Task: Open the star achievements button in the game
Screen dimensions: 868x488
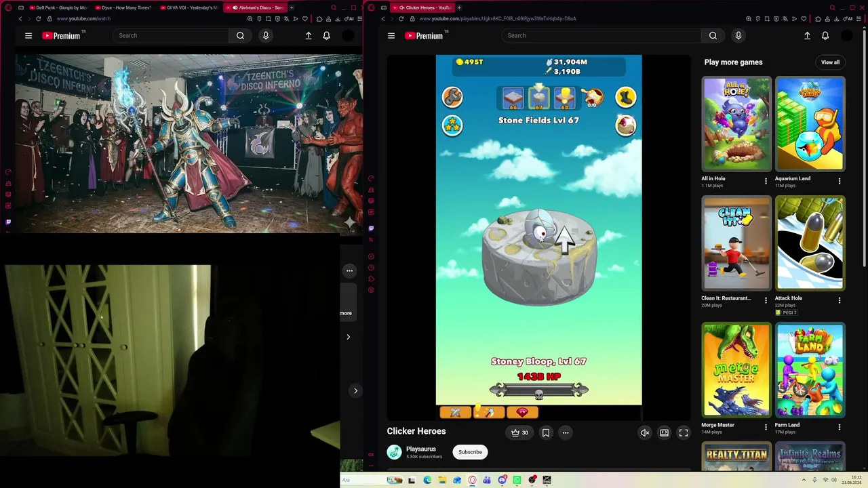Action: [x=452, y=125]
